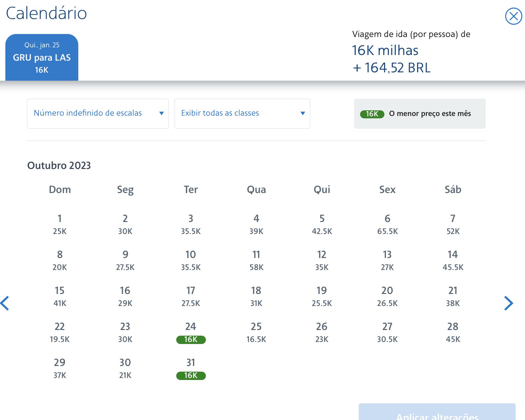Select October 25 priced at 16.5K
This screenshot has height=420, width=525.
(x=256, y=333)
